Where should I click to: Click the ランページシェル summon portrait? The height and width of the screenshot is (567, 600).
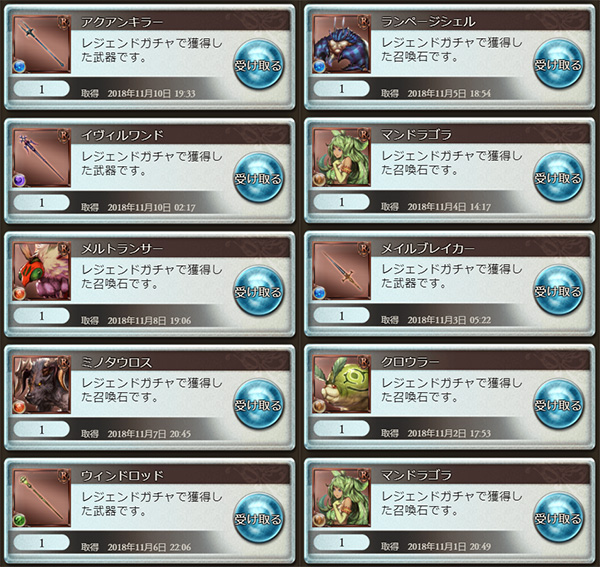pyautogui.click(x=342, y=44)
